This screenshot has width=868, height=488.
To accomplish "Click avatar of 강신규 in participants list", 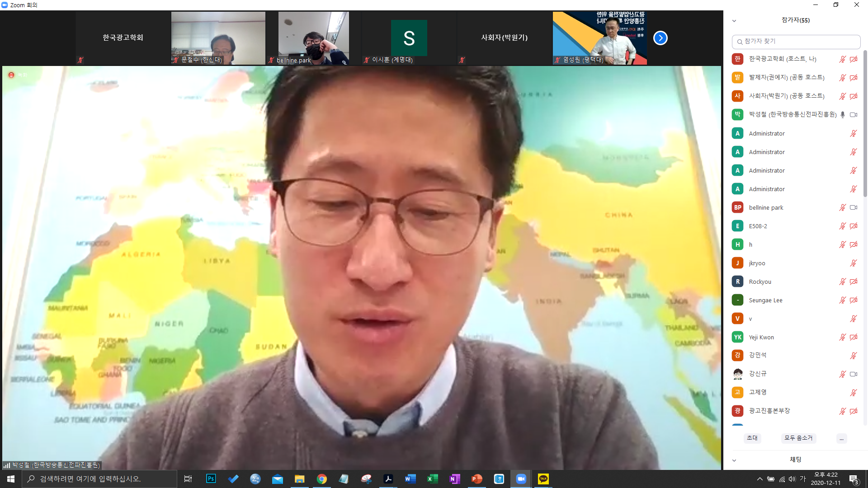I will pos(737,374).
